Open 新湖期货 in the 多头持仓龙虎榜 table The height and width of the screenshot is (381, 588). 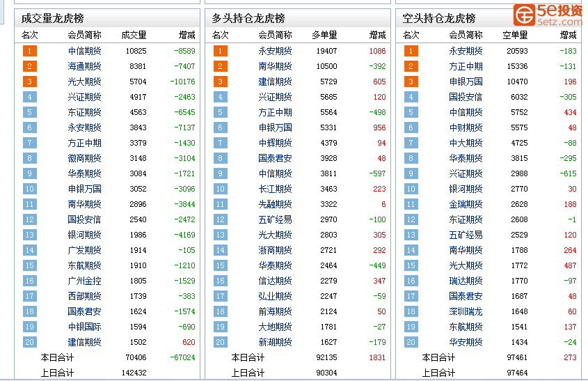click(x=275, y=342)
